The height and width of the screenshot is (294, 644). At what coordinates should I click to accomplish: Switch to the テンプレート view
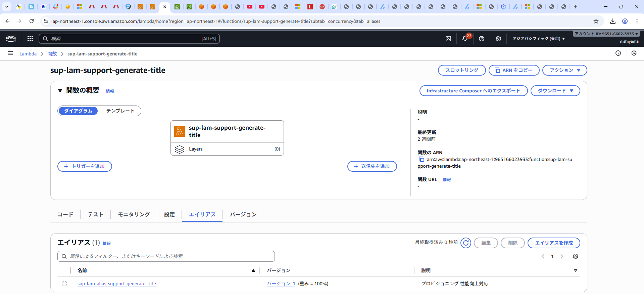click(120, 111)
